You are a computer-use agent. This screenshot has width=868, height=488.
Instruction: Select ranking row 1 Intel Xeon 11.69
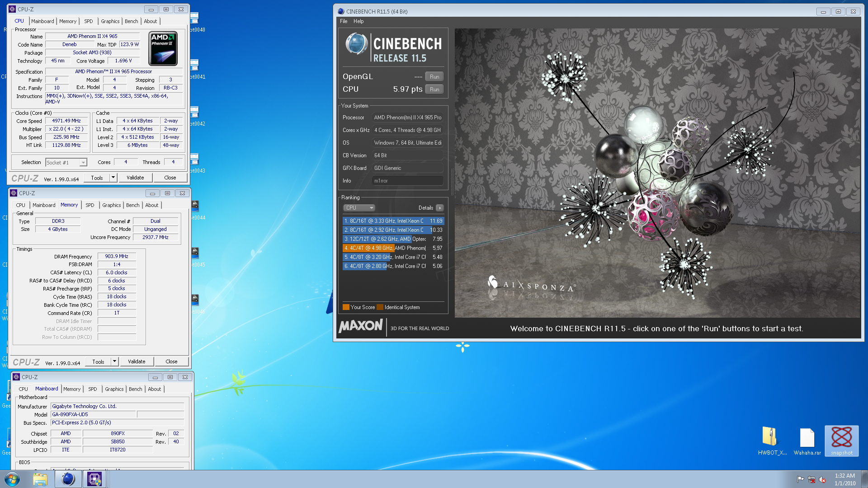coord(393,221)
